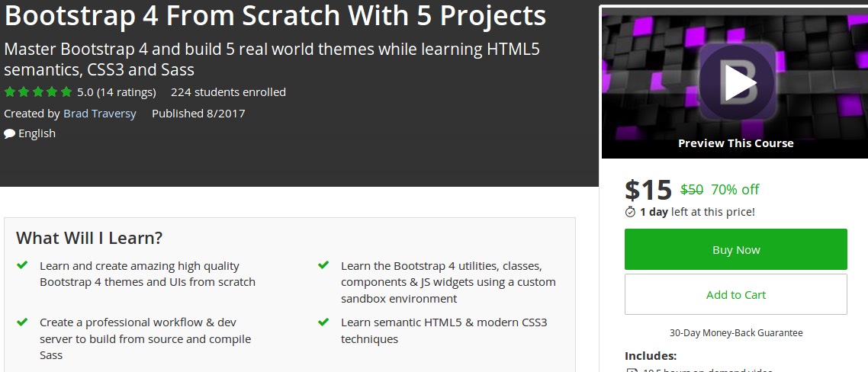Click the checkmark beside "Learn the Bootstrap 4 utilities"
The height and width of the screenshot is (372, 868).
[323, 265]
